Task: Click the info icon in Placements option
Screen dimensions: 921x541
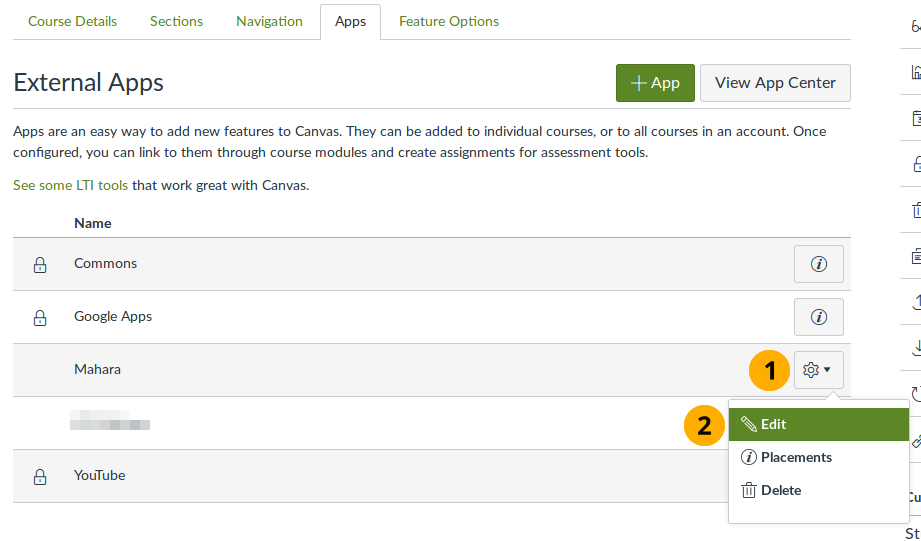Action: pos(748,457)
